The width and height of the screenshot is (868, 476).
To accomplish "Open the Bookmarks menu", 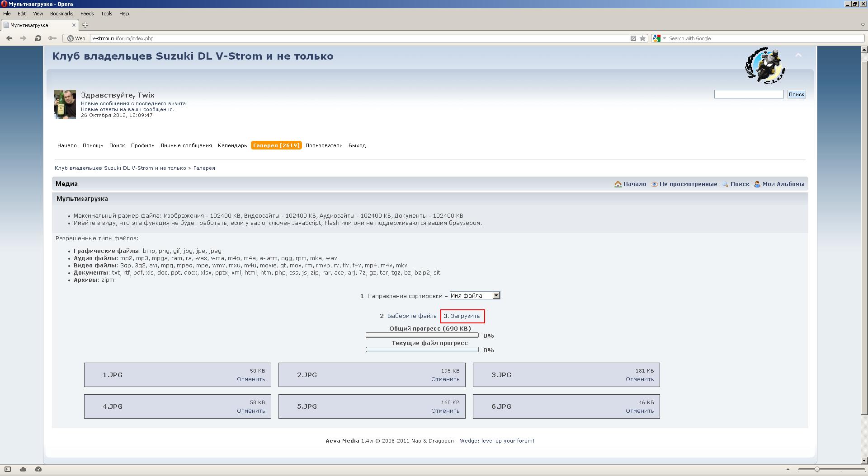I will point(61,14).
